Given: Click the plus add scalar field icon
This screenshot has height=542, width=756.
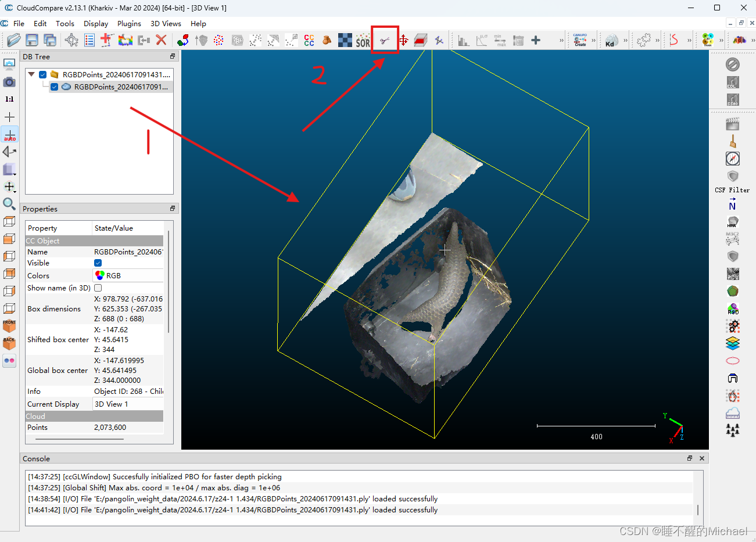Looking at the screenshot, I should point(536,40).
